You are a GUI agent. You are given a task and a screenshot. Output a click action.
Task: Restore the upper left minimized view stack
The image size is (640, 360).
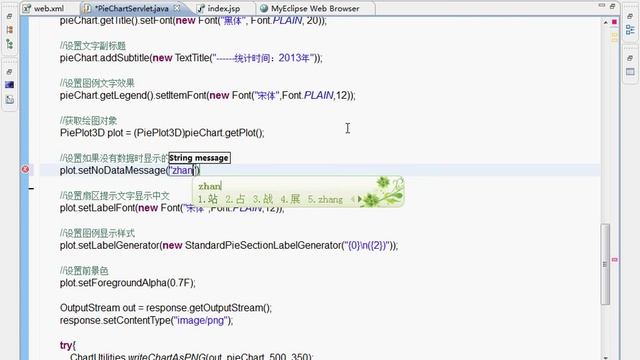click(9, 16)
